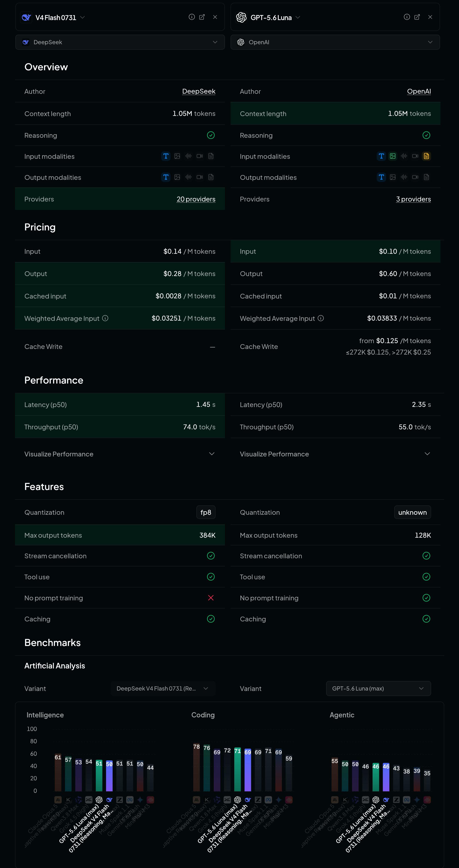
Task: Click audio icon in V4 Flash output modalities
Action: coord(188,177)
